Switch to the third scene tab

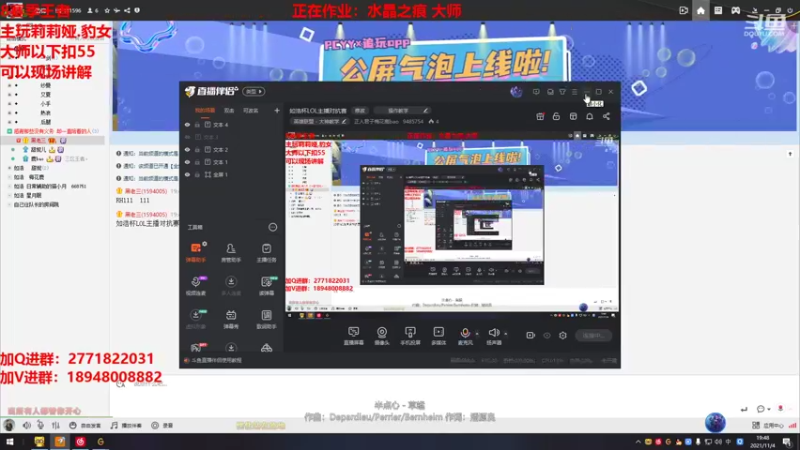(x=251, y=110)
